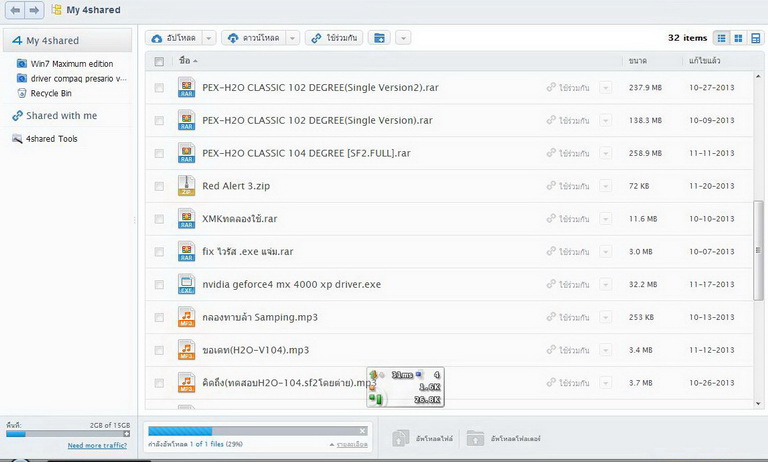Go forward with the right arrow button
This screenshot has height=462, width=768.
coord(34,10)
